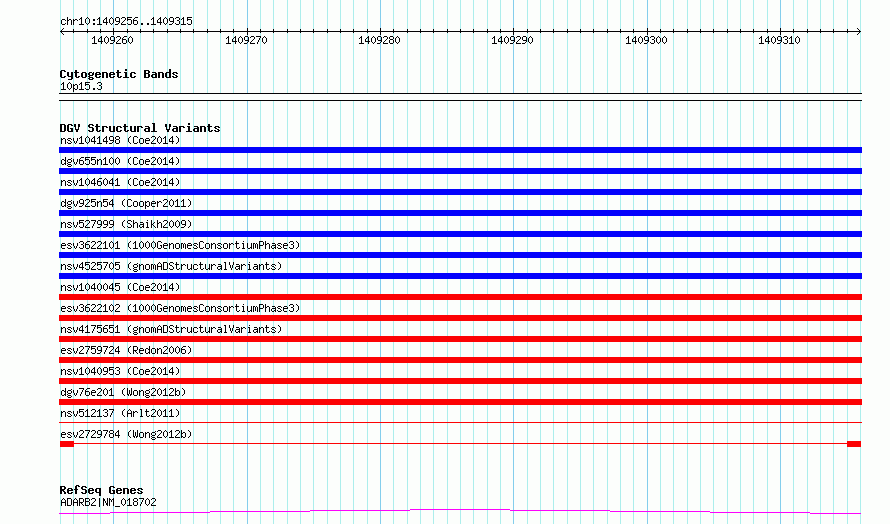Click the blue bar under dgv925n54
The image size is (890, 524).
(x=460, y=213)
